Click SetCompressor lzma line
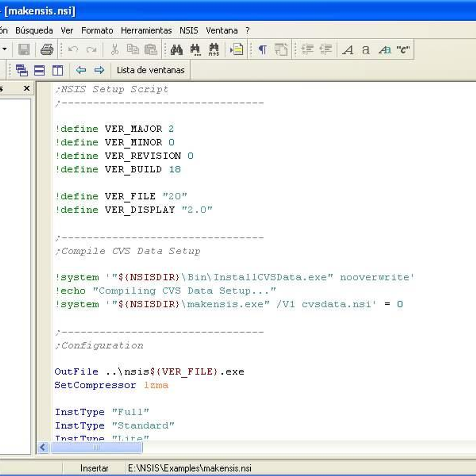 [111, 385]
